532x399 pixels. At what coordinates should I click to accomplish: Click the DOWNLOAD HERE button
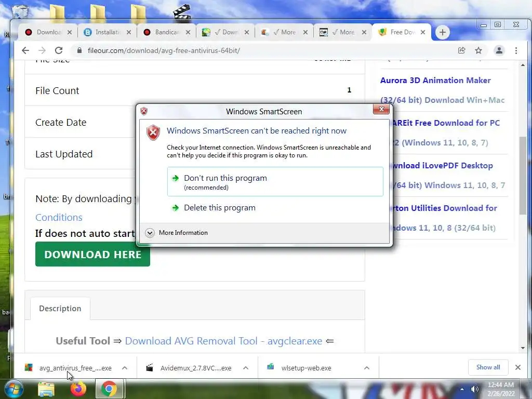pos(92,254)
